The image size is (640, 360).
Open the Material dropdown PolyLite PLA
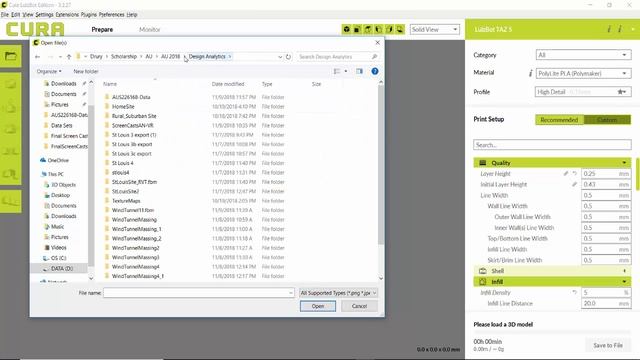coord(583,73)
